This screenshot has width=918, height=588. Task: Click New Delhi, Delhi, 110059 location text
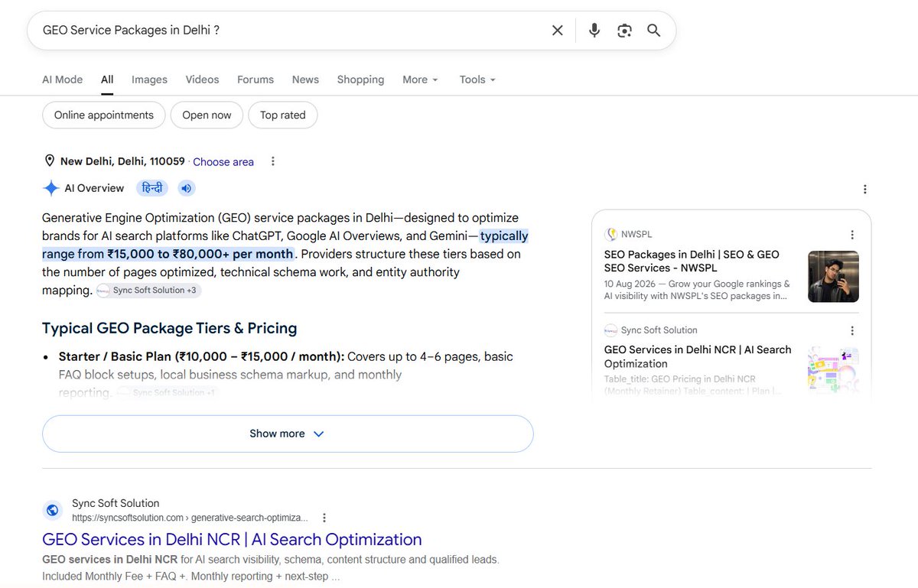(122, 161)
